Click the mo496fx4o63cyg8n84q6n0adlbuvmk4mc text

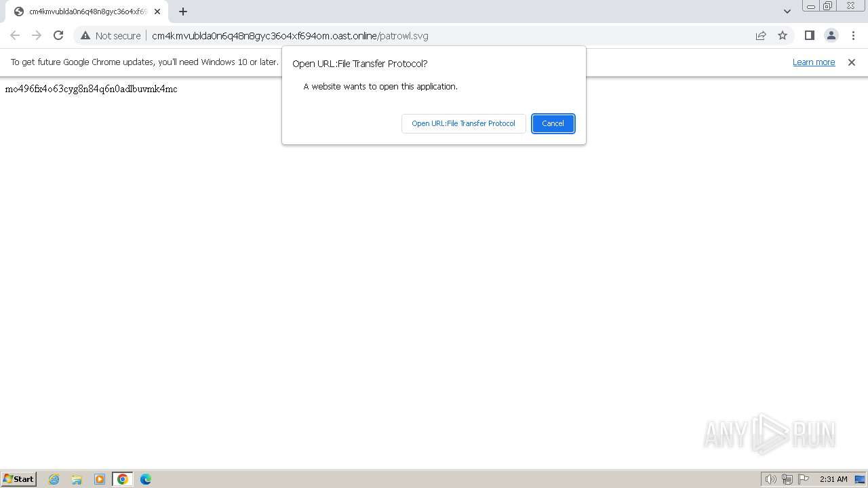tap(91, 89)
